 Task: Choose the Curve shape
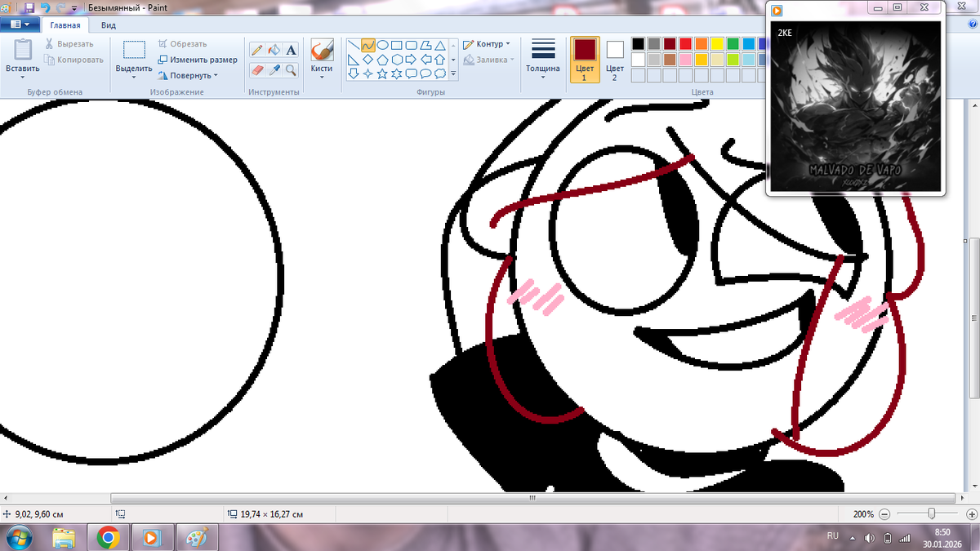click(368, 46)
